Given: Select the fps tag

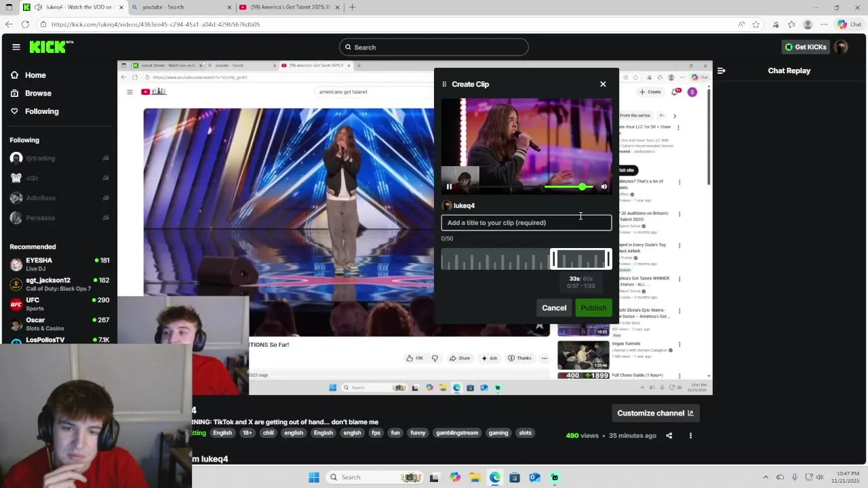Looking at the screenshot, I should [376, 433].
